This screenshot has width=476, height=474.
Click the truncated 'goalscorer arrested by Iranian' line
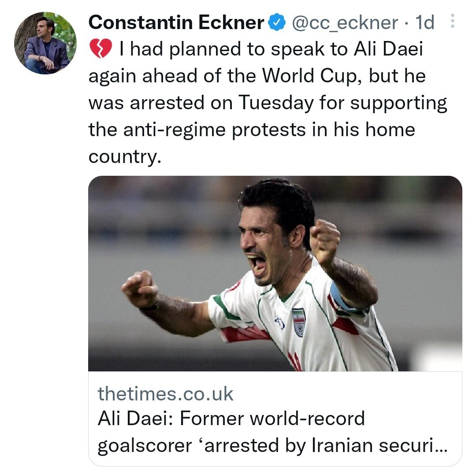tap(272, 445)
